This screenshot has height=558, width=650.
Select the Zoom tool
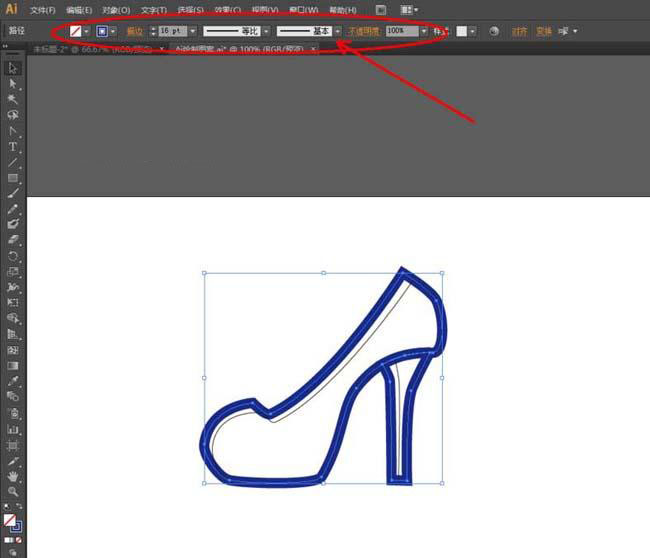12,492
